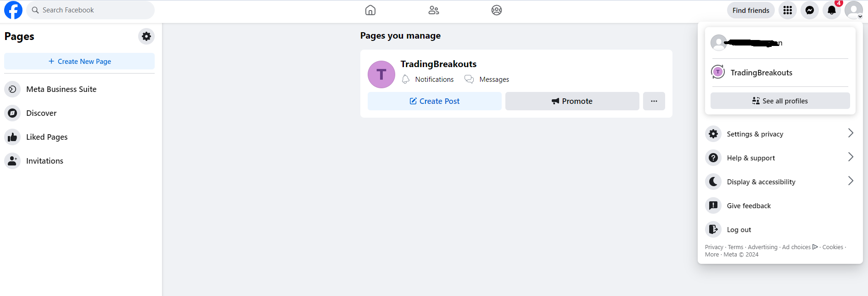Open the Menu grid icon
The width and height of the screenshot is (868, 296).
tap(788, 10)
